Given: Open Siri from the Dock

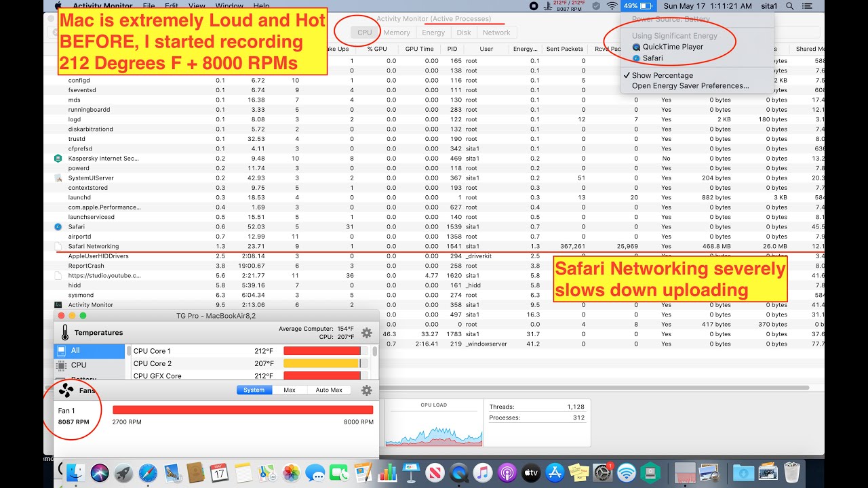Looking at the screenshot, I should tap(100, 472).
